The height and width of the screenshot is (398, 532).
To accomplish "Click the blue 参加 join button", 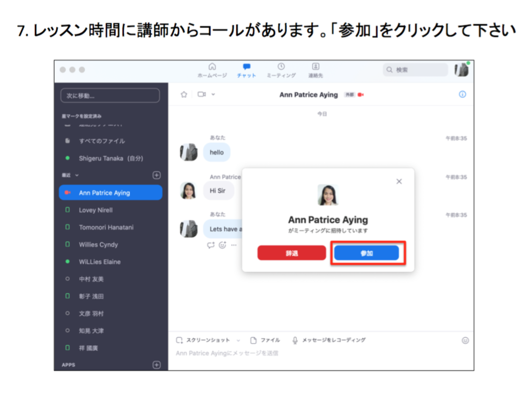I will [367, 253].
